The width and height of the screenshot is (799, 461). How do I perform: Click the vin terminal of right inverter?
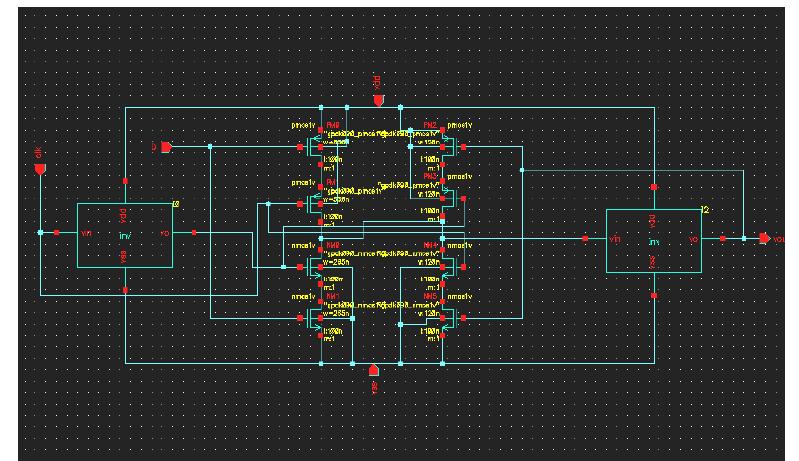pos(586,239)
